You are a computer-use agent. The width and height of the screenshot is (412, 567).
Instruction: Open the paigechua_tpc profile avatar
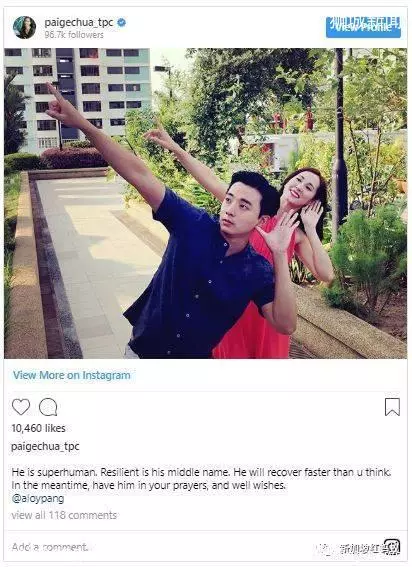pos(24,27)
